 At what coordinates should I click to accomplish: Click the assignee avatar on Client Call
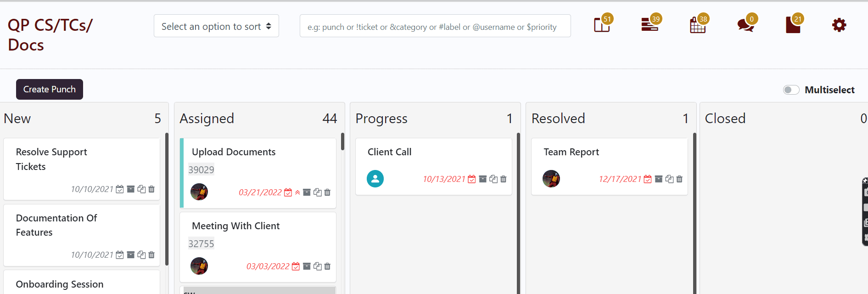click(x=375, y=179)
